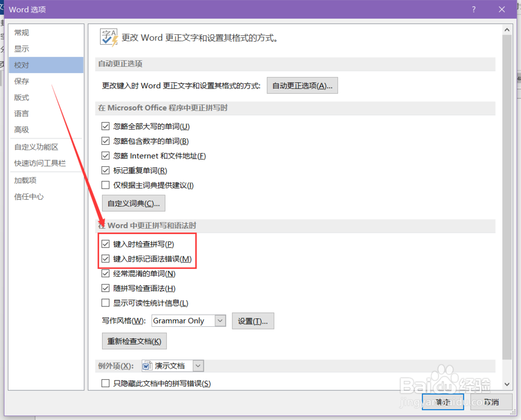Uncheck 键入时标记语法错误(M)

[x=105, y=258]
